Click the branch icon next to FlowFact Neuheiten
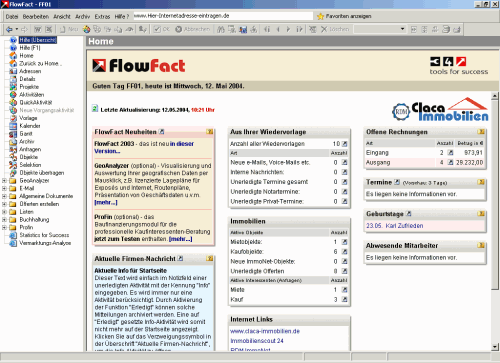Image resolution: width=500 pixels, height=363 pixels. (x=162, y=132)
